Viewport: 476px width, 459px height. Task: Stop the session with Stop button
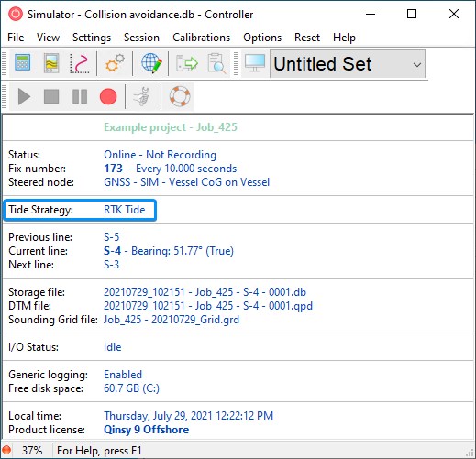51,96
